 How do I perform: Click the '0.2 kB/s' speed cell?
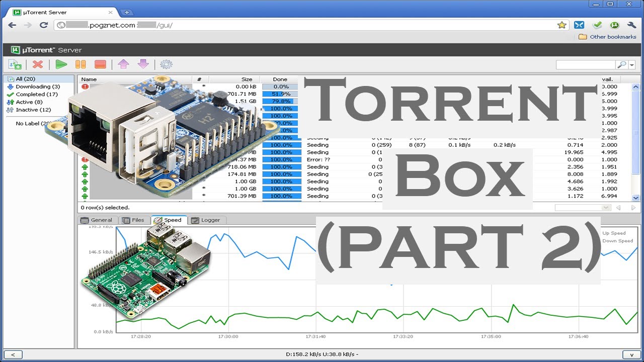point(505,145)
